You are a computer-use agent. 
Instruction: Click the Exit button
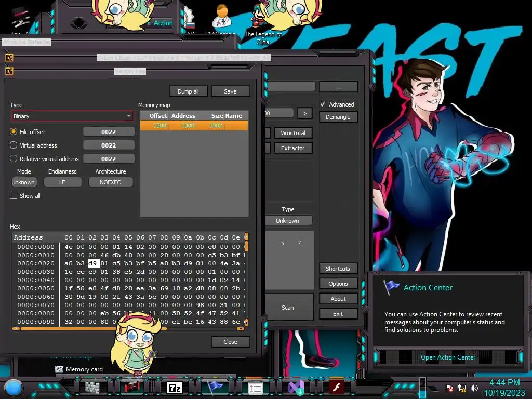tap(338, 314)
